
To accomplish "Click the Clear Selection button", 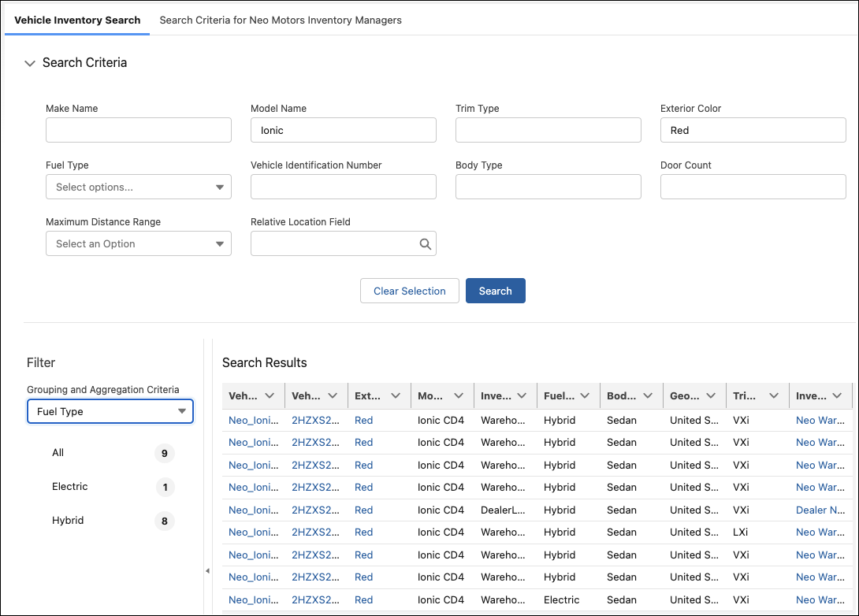I will click(409, 291).
